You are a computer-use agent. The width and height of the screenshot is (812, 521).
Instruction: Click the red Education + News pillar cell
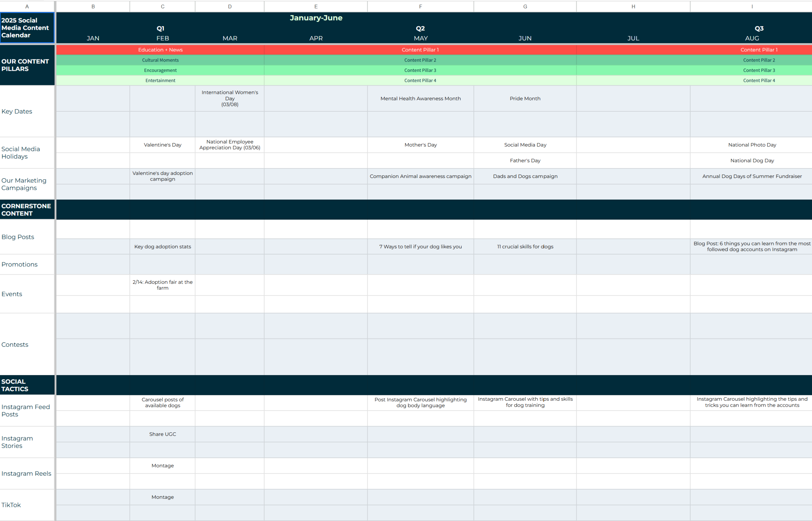pos(160,50)
